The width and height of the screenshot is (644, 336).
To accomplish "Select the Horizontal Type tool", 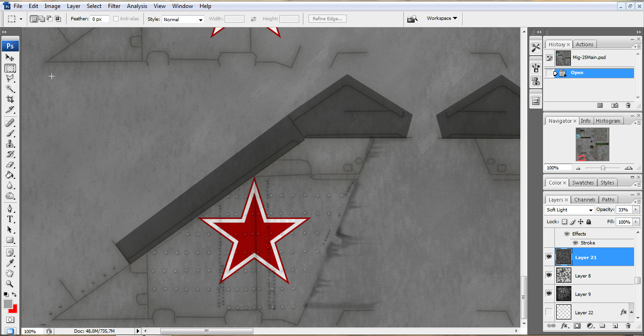I will [x=10, y=219].
